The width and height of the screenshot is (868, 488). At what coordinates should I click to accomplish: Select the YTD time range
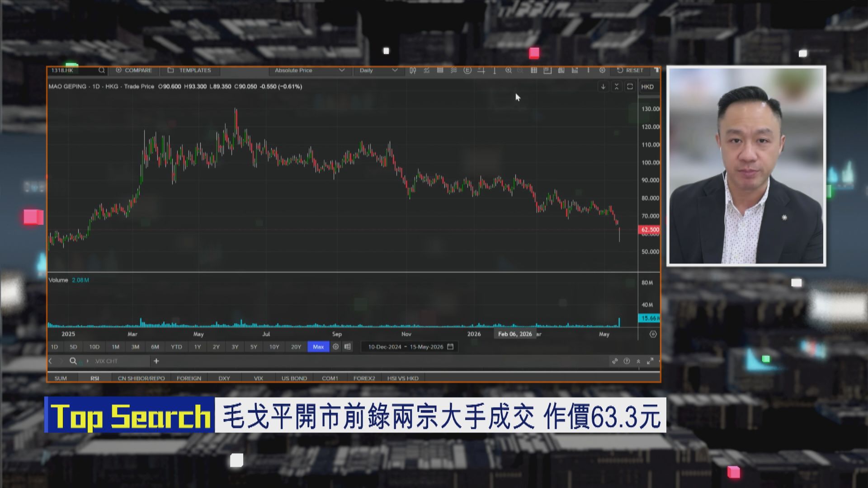pos(176,347)
